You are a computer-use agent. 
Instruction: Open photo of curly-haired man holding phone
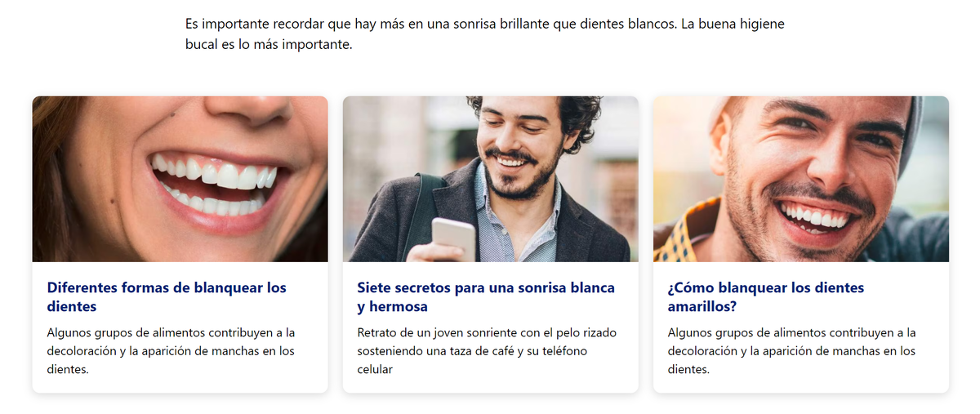(x=491, y=179)
